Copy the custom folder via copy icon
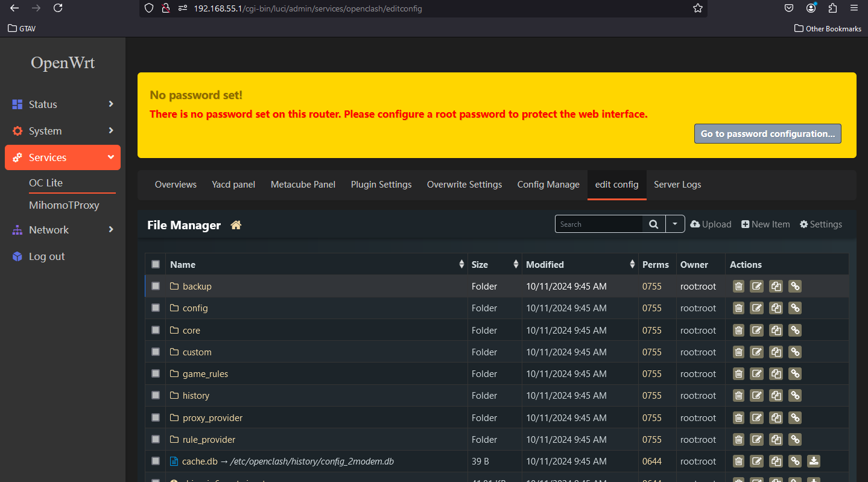 [776, 352]
